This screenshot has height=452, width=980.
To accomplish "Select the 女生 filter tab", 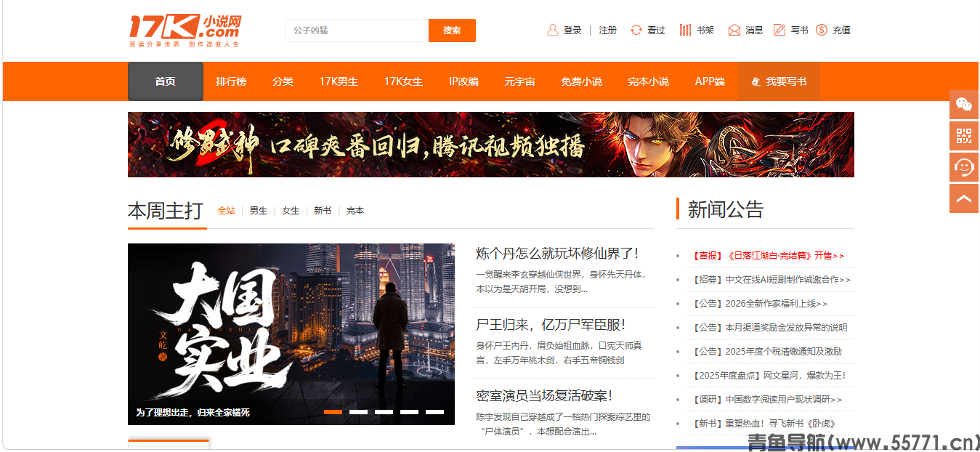I will pyautogui.click(x=291, y=211).
